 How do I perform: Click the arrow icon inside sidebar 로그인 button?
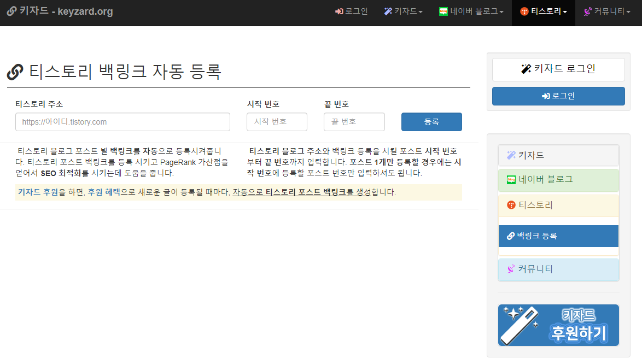pos(546,96)
